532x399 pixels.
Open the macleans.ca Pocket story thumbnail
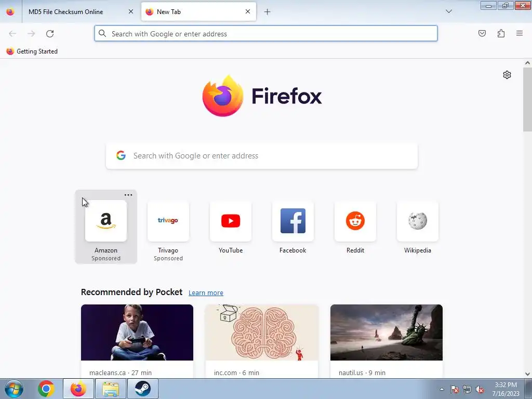point(137,332)
